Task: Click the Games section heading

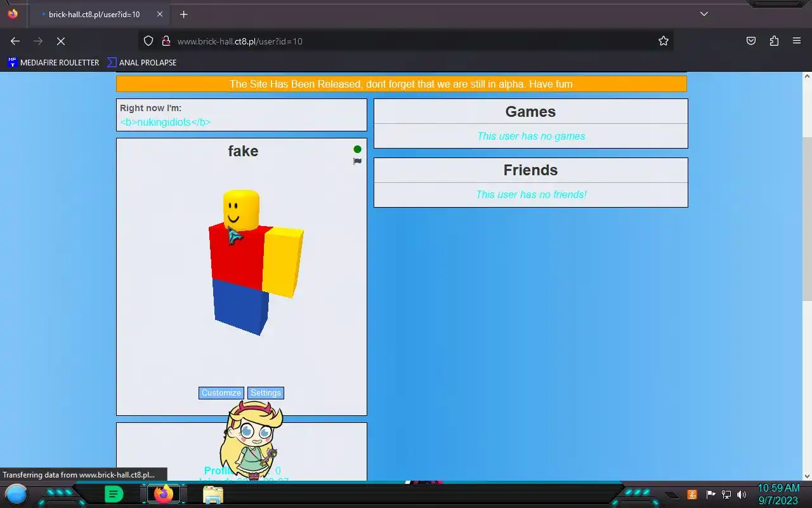Action: click(x=530, y=112)
